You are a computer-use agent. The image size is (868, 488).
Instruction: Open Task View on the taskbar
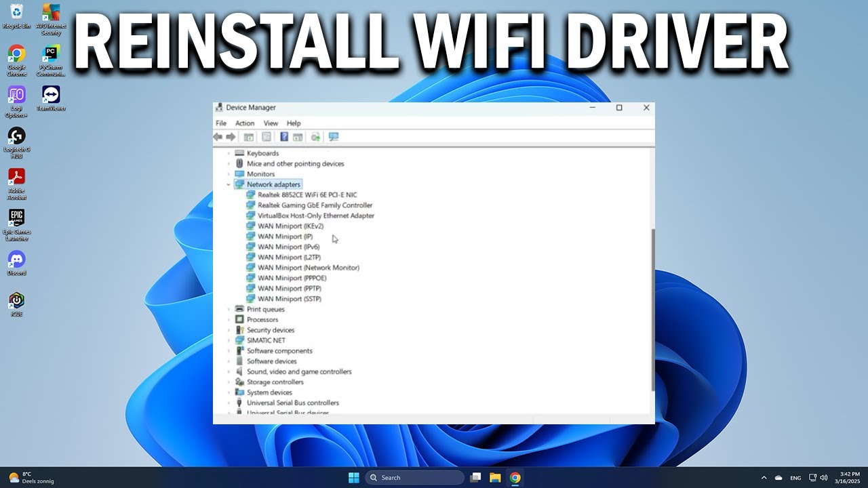(475, 478)
